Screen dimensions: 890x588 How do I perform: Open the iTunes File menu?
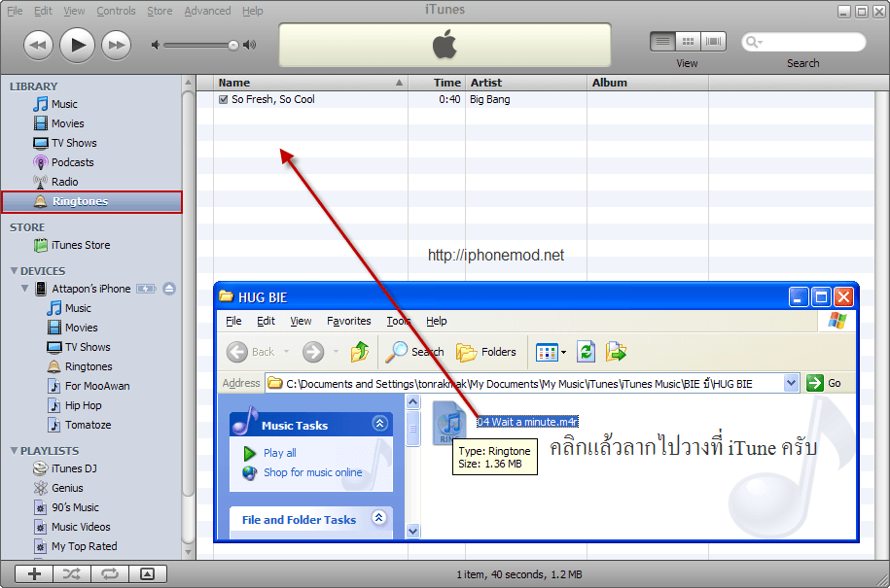click(15, 11)
